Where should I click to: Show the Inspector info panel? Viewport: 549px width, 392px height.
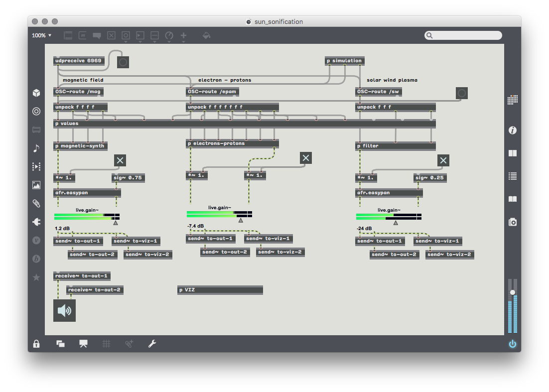[x=512, y=131]
